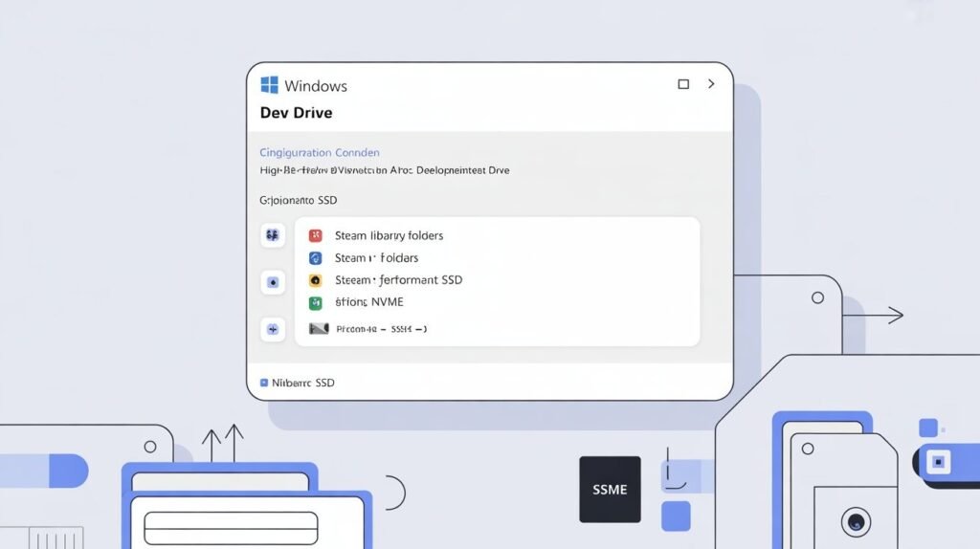Expand using the chevron arrow in title bar
The image size is (980, 549).
click(x=711, y=84)
